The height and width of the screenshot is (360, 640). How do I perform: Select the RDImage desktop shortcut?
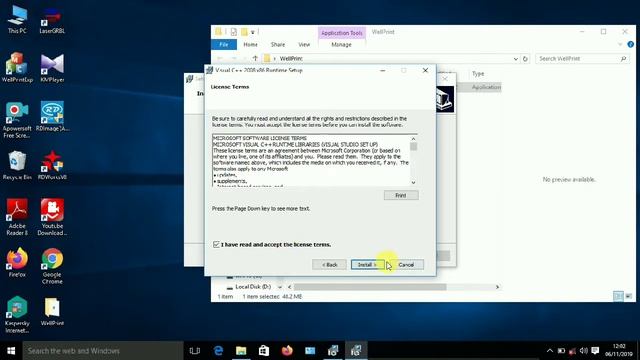pos(52,116)
